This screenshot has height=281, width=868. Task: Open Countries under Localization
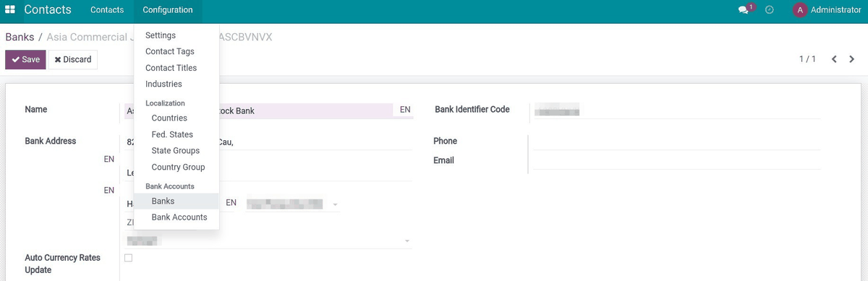(169, 118)
